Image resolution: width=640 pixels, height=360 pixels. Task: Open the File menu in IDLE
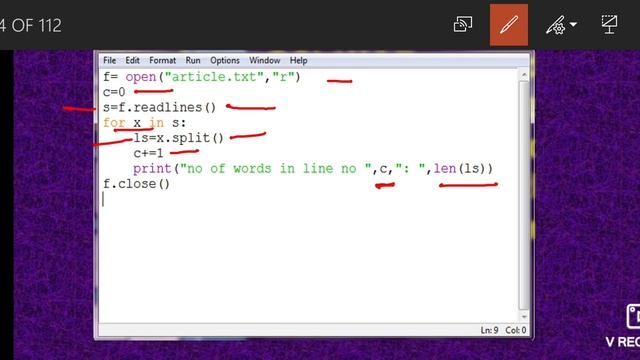click(109, 60)
